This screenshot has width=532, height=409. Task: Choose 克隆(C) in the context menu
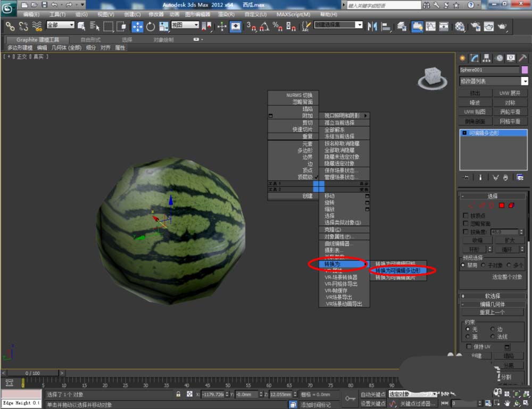click(x=344, y=230)
